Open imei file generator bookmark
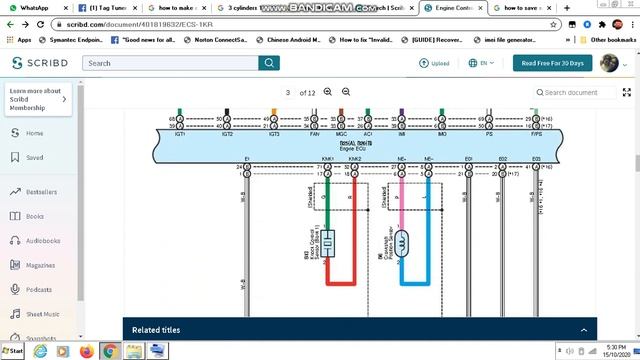Screen dimensions: 640x360 [x=505, y=40]
